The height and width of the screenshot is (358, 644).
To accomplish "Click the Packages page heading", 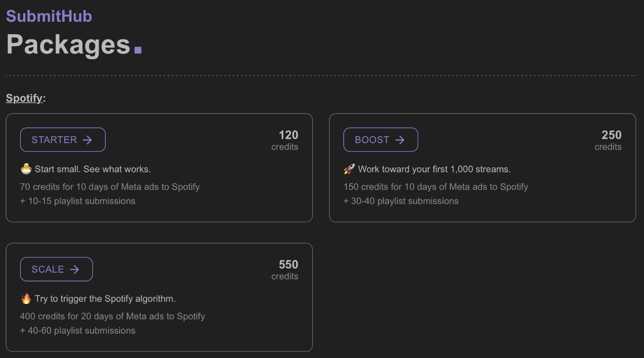I will (x=68, y=44).
